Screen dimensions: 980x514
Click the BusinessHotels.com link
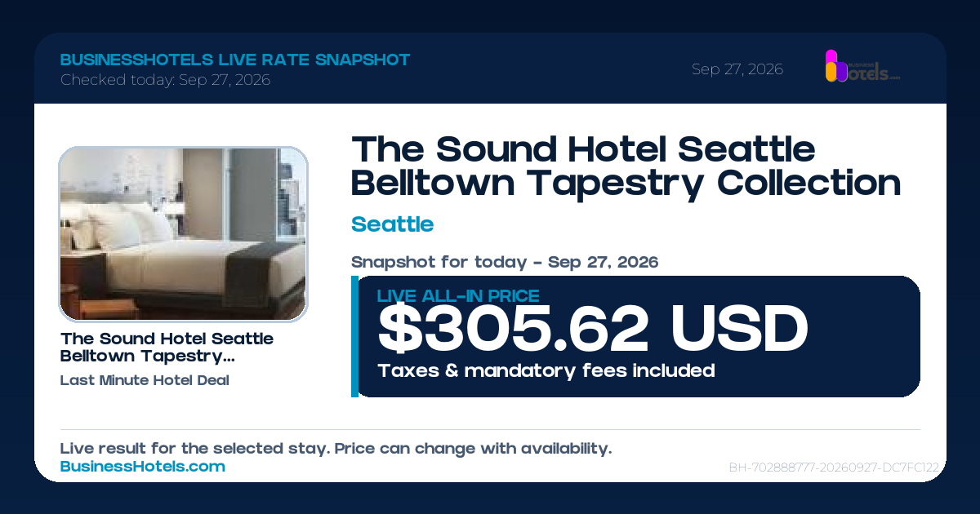tap(143, 467)
